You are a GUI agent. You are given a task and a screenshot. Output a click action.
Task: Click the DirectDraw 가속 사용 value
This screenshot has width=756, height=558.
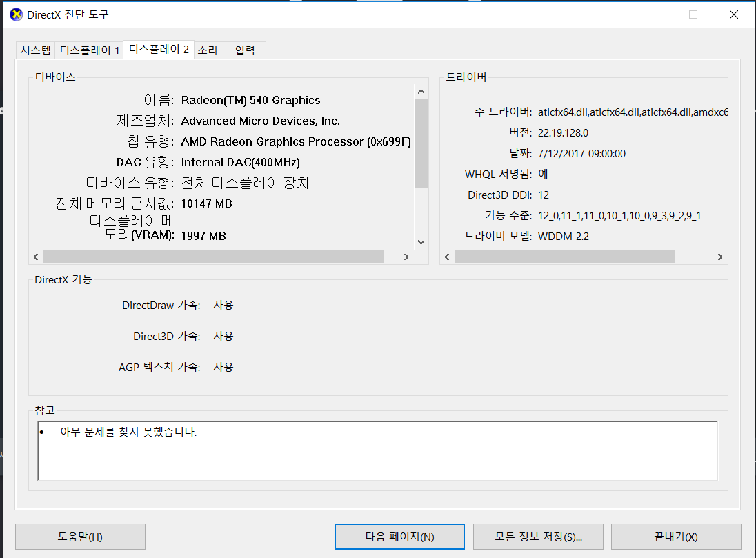click(223, 306)
